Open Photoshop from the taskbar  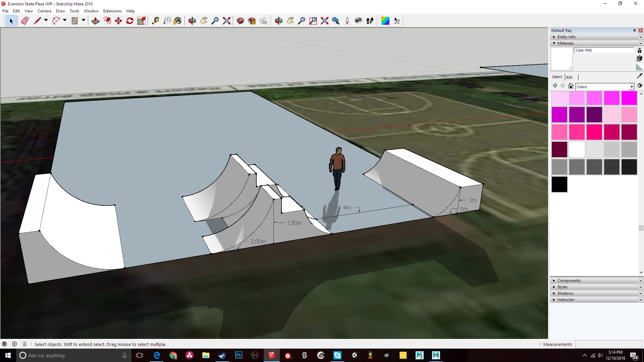[x=238, y=355]
